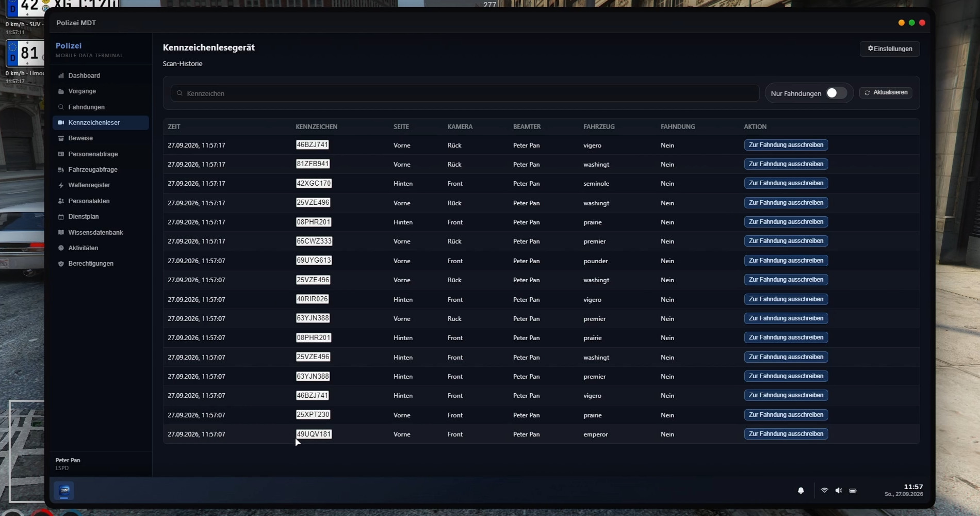Open the Dienstplan calendar icon
980x516 pixels.
pos(61,217)
